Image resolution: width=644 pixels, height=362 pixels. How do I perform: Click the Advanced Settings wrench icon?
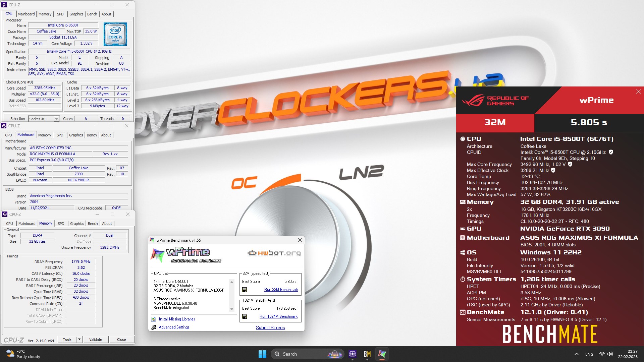coord(154,327)
